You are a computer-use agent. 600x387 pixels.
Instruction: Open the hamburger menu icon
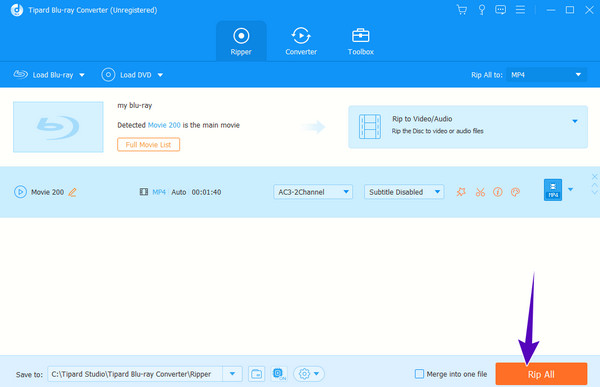tap(520, 10)
